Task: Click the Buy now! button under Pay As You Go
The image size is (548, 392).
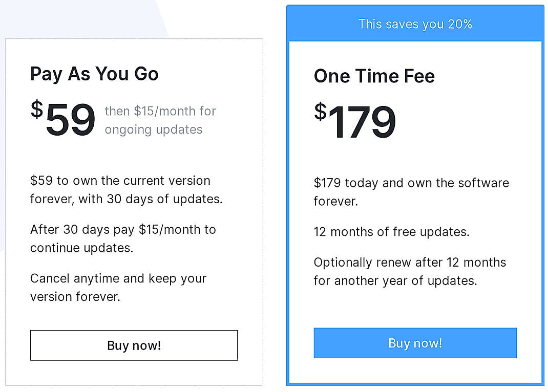Action: [134, 345]
